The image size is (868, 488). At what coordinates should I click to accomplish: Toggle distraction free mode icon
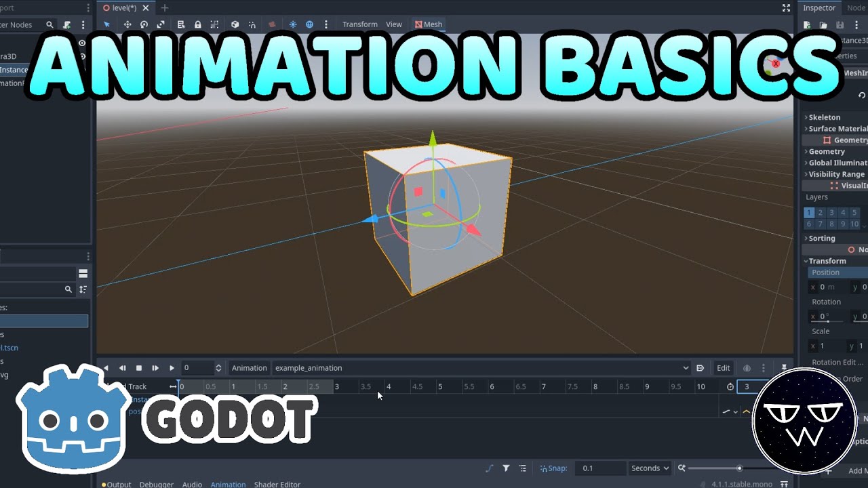(x=786, y=8)
